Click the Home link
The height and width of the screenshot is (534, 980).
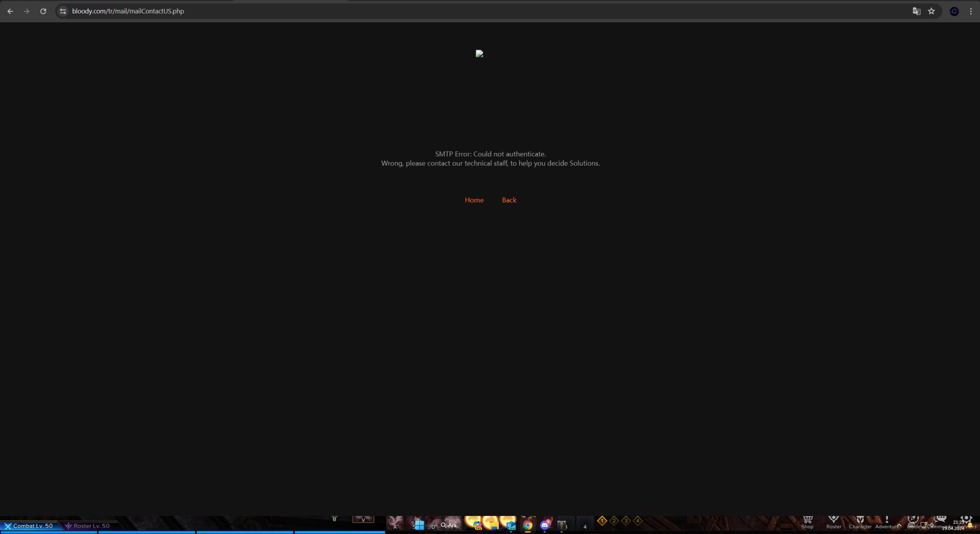tap(474, 200)
